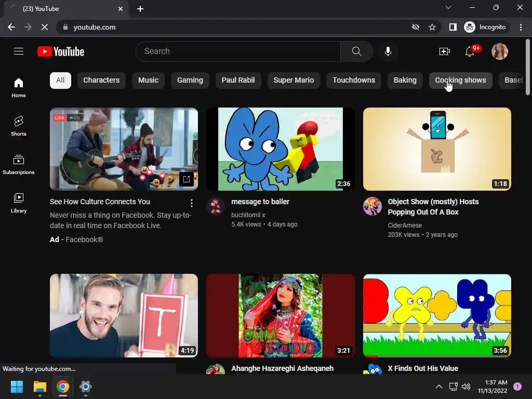
Task: Start voice search with microphone icon
Action: coord(388,51)
